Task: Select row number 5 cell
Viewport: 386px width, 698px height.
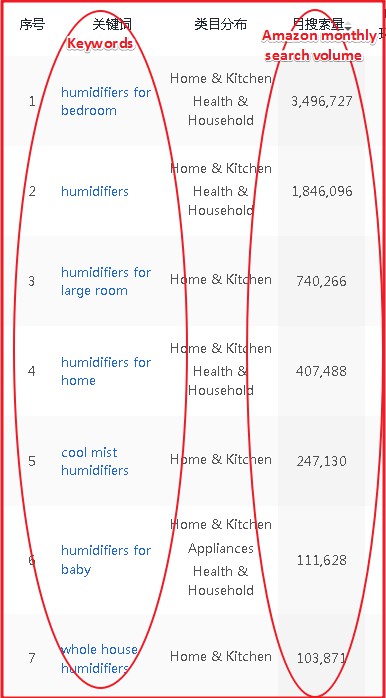Action: coord(32,461)
